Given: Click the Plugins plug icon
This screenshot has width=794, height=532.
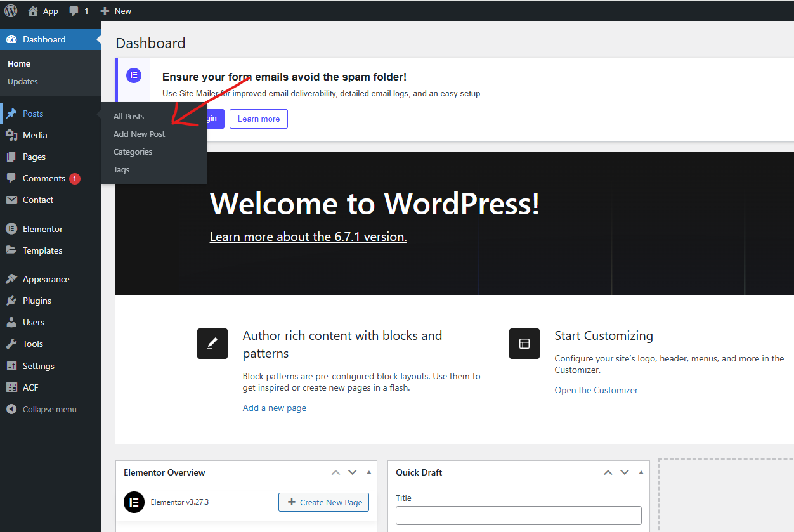Looking at the screenshot, I should 11,301.
